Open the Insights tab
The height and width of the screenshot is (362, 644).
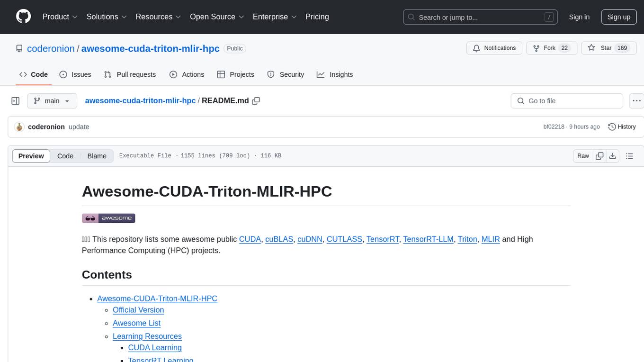click(x=335, y=74)
